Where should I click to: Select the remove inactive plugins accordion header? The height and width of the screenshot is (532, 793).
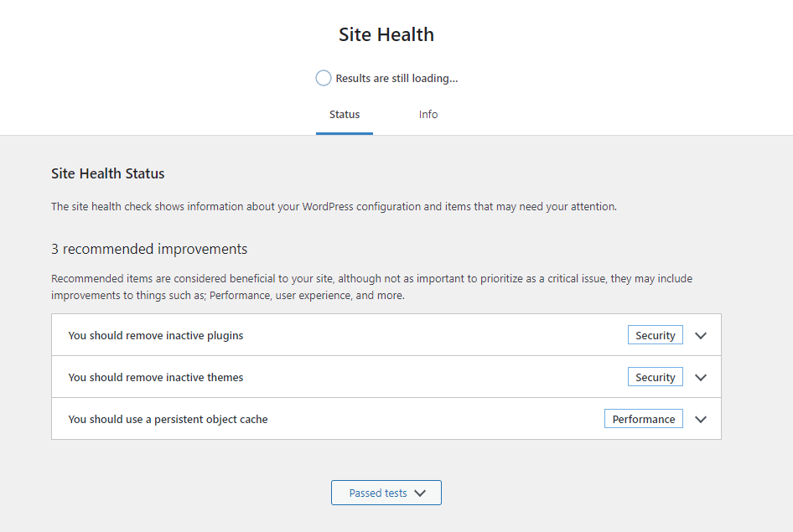tap(155, 334)
